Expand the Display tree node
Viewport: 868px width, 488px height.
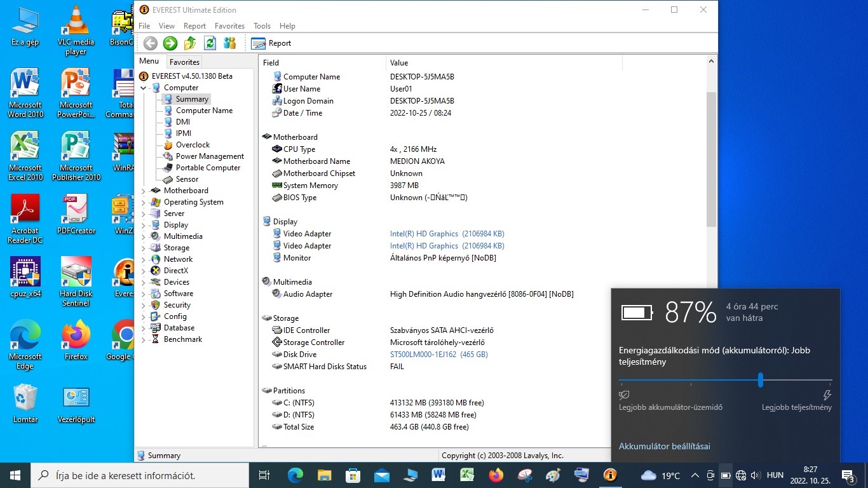144,225
